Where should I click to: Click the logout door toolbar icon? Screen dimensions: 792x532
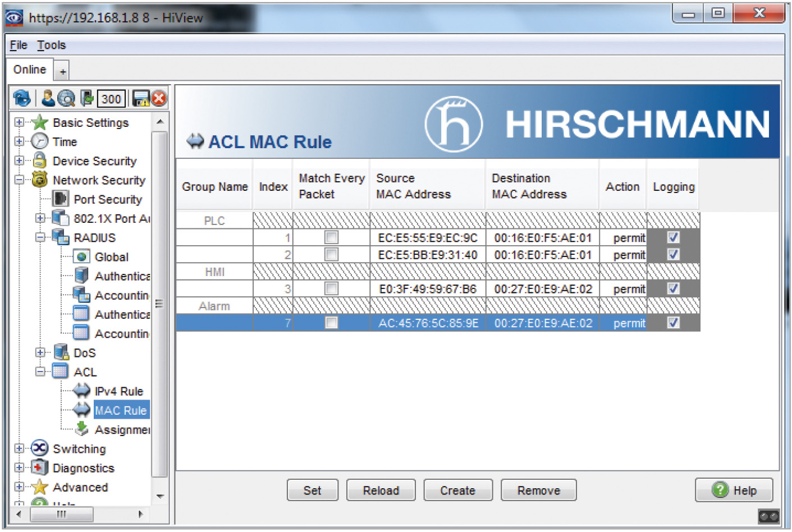86,98
